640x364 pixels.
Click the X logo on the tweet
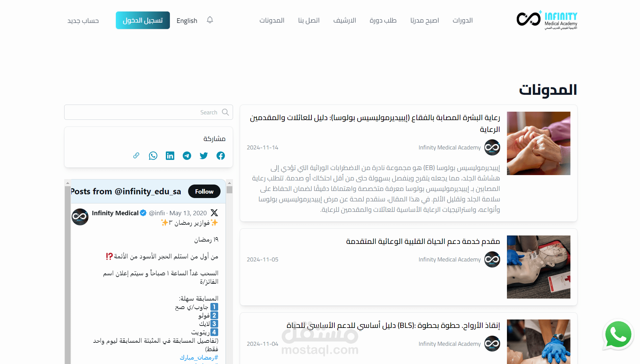coord(214,213)
